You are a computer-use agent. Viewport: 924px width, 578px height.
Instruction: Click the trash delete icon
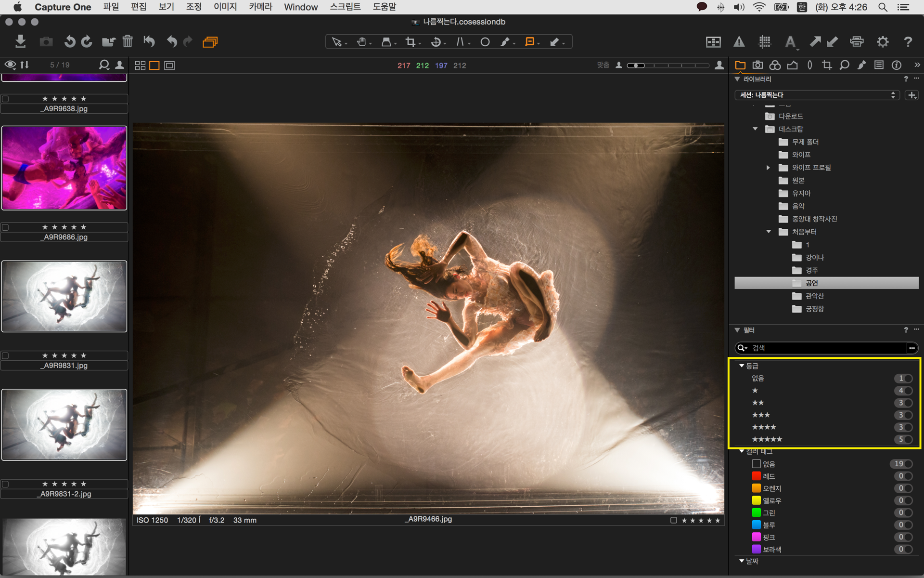click(x=128, y=42)
